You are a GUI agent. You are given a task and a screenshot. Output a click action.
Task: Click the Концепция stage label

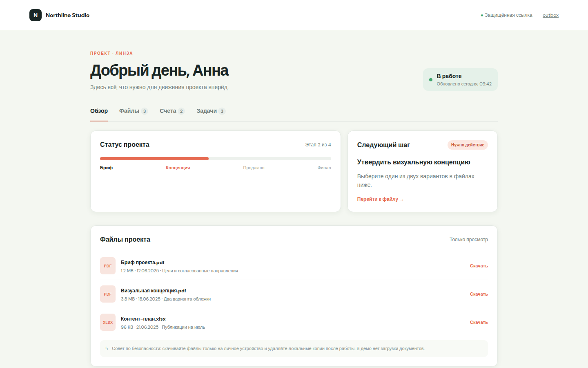click(178, 168)
